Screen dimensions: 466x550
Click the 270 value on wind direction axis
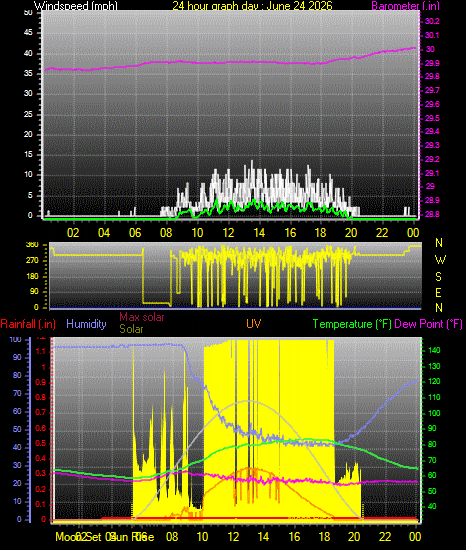click(32, 261)
